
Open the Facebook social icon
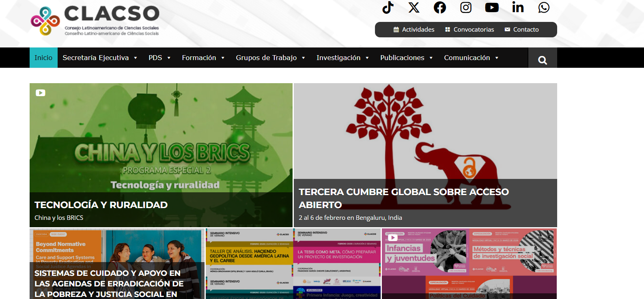pyautogui.click(x=440, y=7)
